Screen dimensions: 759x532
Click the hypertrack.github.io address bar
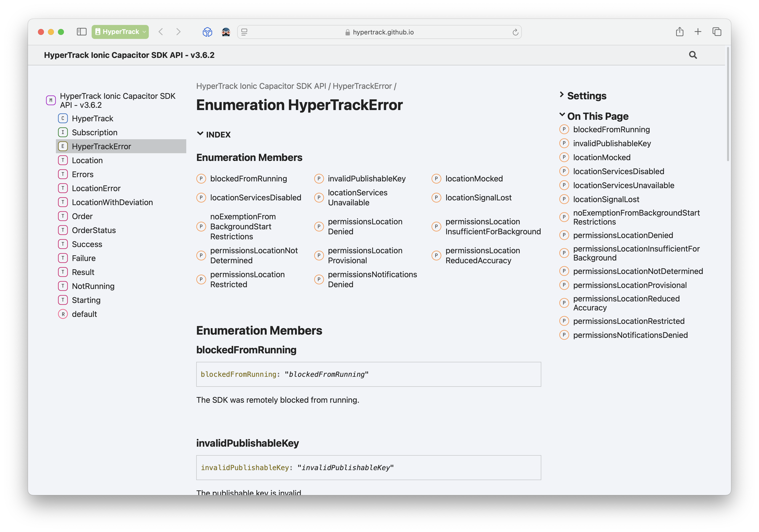point(379,32)
